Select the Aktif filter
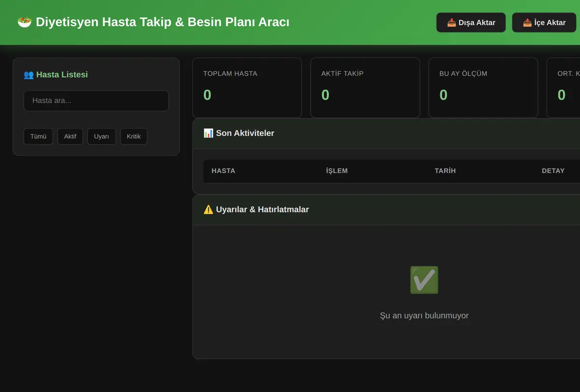580x392 pixels. click(70, 136)
